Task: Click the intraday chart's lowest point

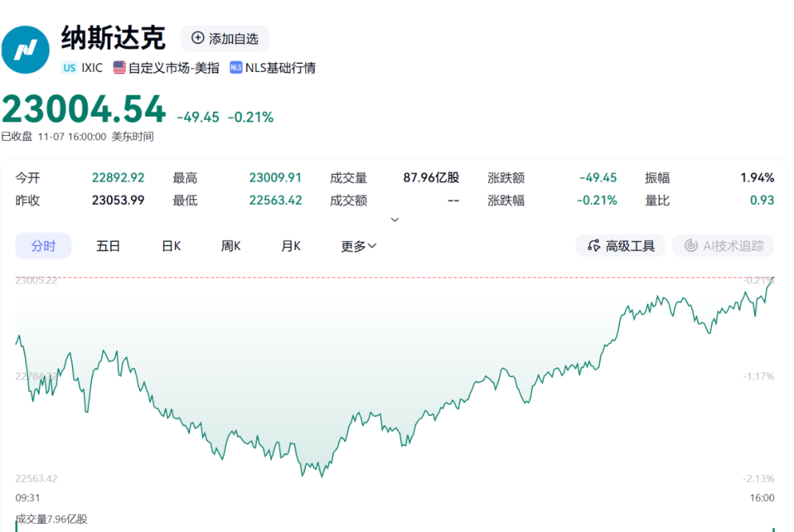Action: pos(321,476)
